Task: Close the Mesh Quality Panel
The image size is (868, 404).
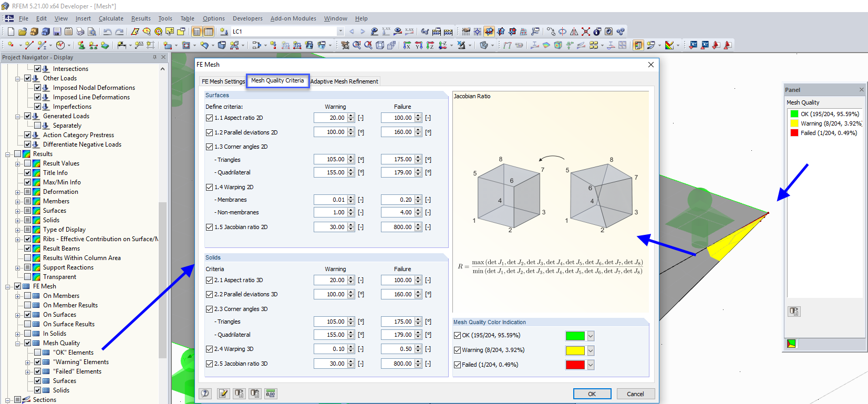Action: point(861,90)
